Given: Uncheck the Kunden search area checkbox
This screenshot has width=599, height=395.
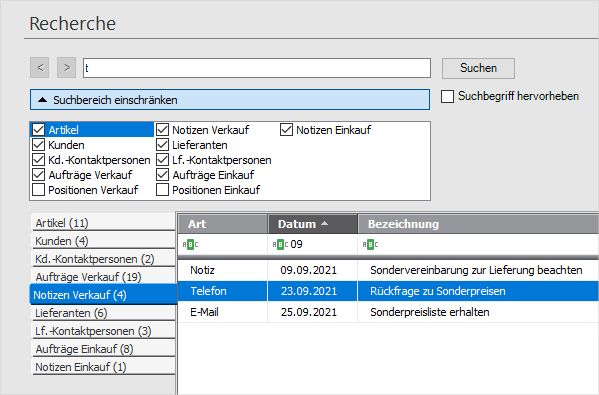Looking at the screenshot, I should 39,145.
